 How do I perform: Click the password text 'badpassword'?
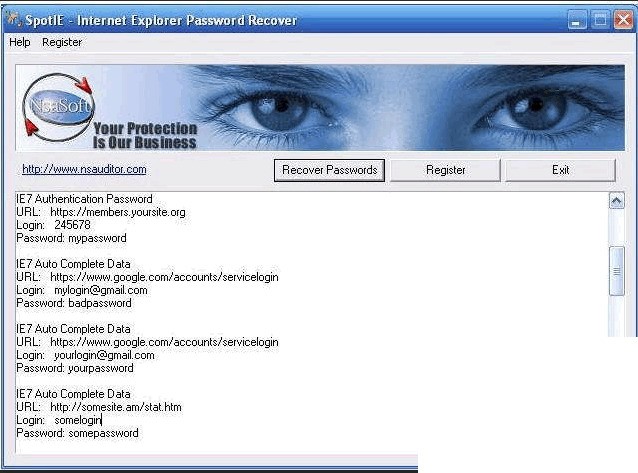100,303
